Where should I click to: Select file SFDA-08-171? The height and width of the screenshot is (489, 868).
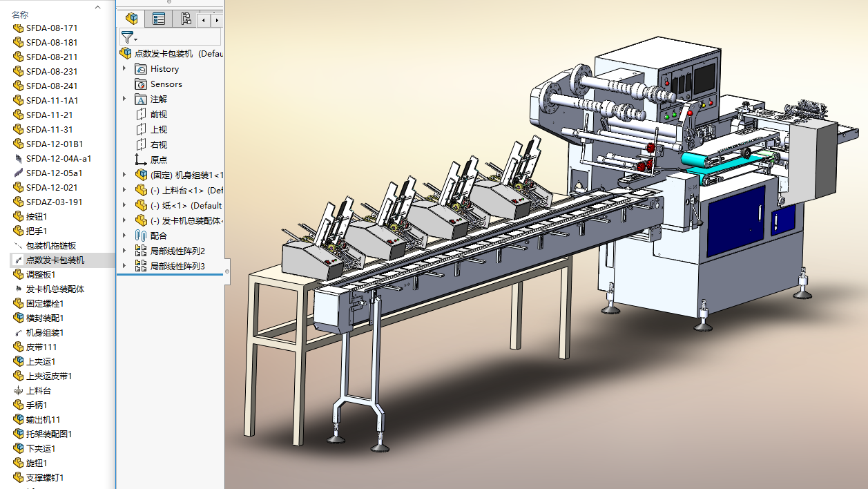tap(52, 28)
